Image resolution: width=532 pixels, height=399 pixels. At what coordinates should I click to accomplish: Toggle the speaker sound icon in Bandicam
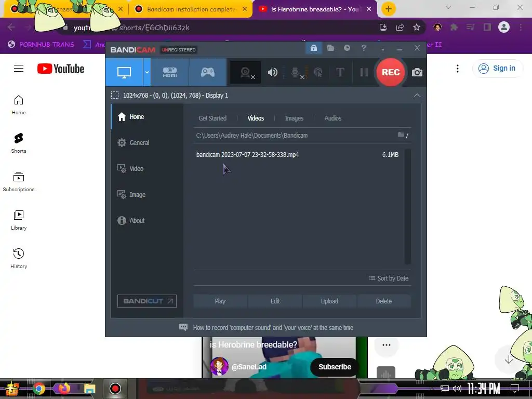272,72
